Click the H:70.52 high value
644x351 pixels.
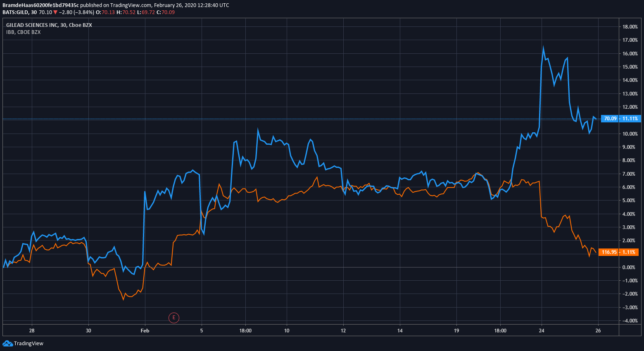click(126, 12)
